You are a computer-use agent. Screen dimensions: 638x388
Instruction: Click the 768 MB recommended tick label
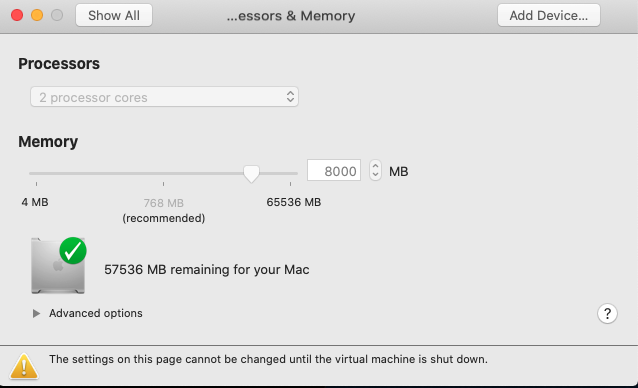[x=164, y=210]
